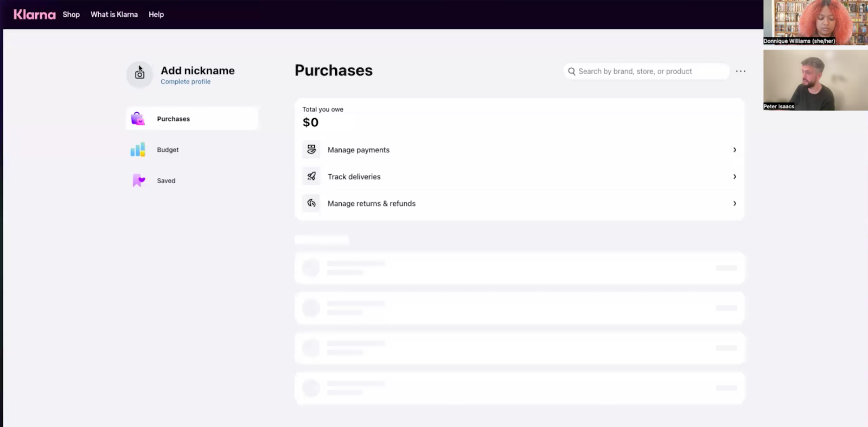Expand the Manage payments chevron
This screenshot has height=427, width=868.
tap(735, 150)
